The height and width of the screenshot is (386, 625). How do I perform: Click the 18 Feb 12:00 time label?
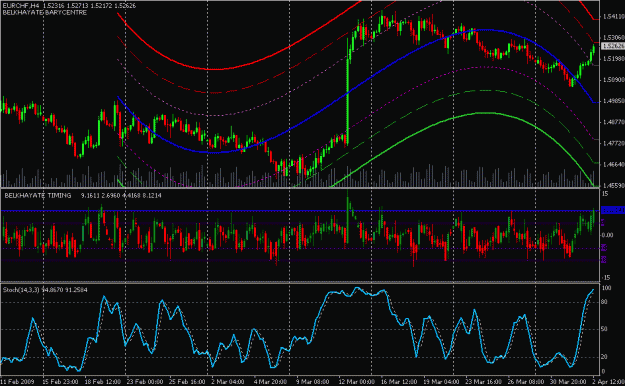pyautogui.click(x=102, y=382)
